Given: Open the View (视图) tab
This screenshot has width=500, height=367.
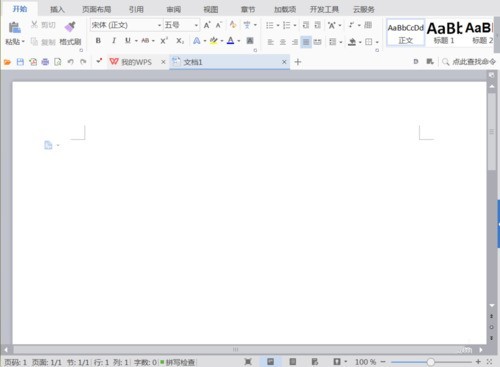Looking at the screenshot, I should [211, 9].
